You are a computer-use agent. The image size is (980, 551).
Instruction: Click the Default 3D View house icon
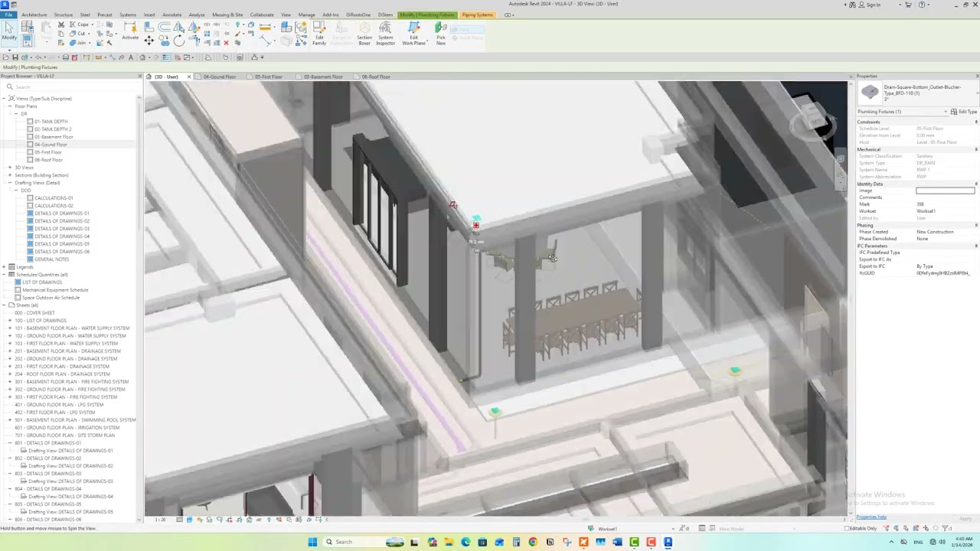142,57
